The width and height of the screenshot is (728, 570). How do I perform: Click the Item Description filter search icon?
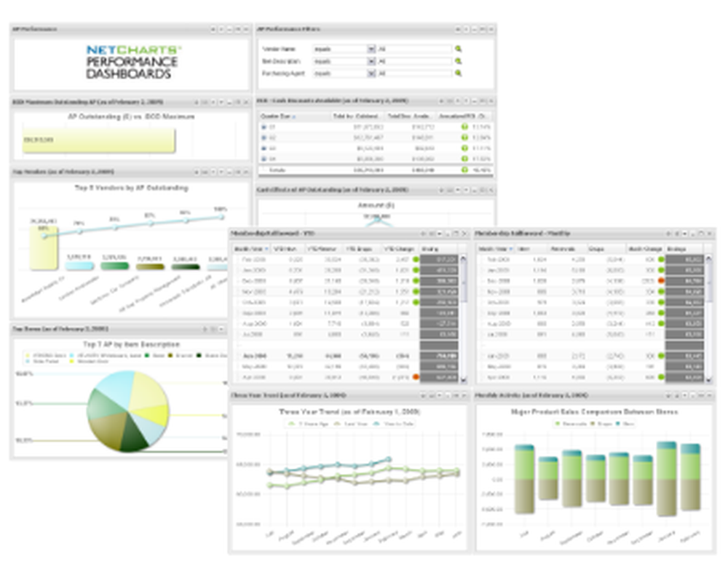point(458,61)
